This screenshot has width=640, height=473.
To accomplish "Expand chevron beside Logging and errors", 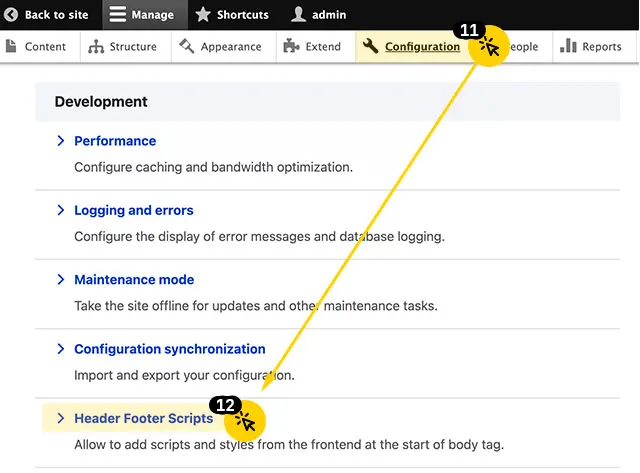I will click(x=61, y=211).
